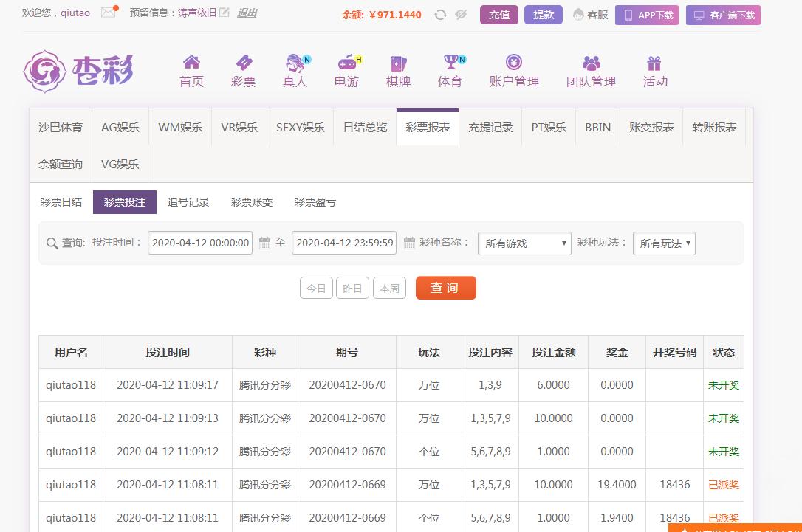802x532 pixels.
Task: Open calendar for end bet time
Action: tap(409, 243)
